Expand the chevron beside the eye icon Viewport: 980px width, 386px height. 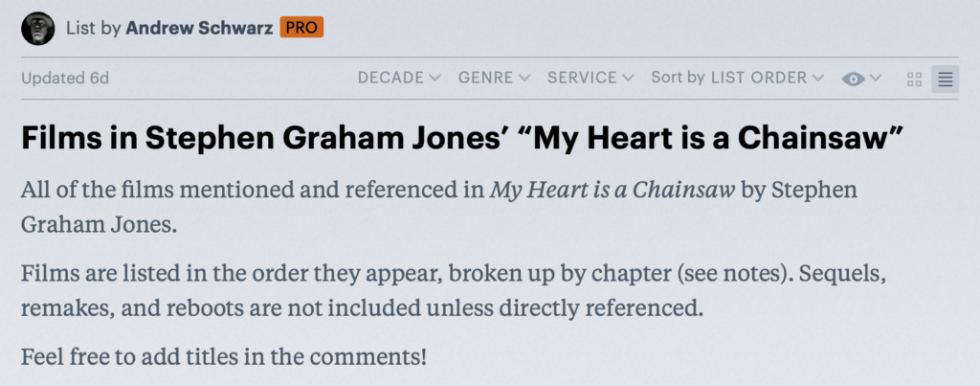(875, 79)
